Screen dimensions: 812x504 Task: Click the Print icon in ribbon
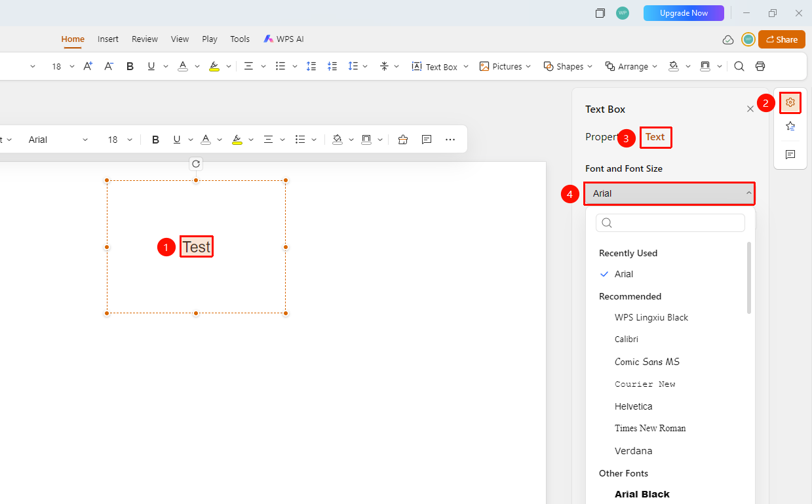click(760, 66)
